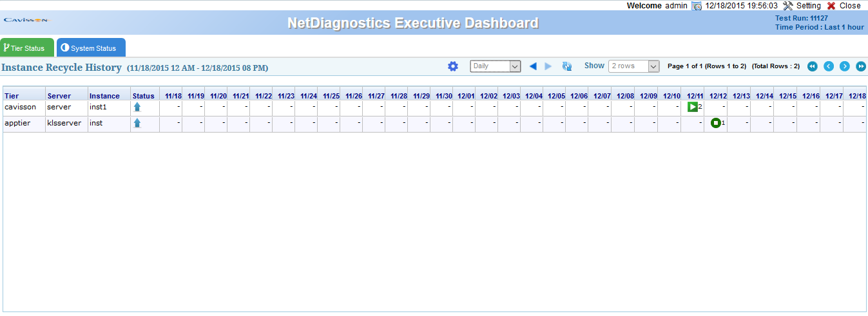The height and width of the screenshot is (316, 868).
Task: Open the 2 rows display dropdown
Action: [x=634, y=66]
